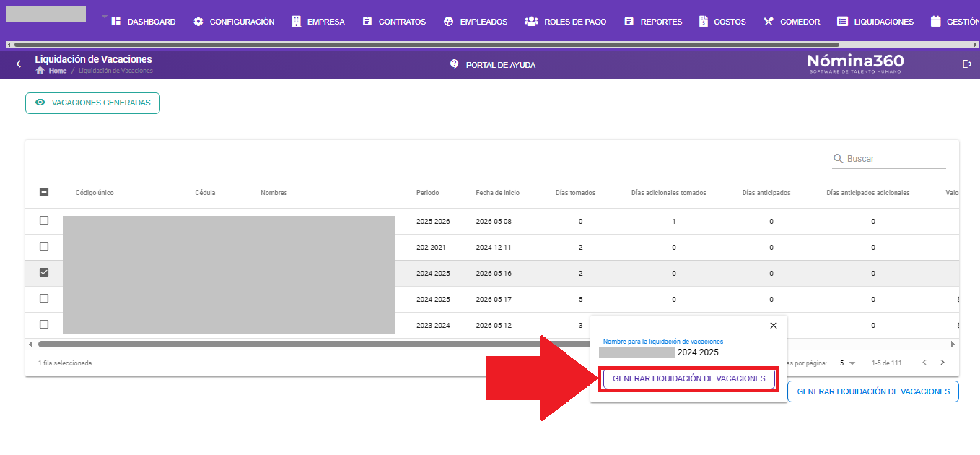Uncheck the row dated 2026-05-16

click(x=44, y=272)
